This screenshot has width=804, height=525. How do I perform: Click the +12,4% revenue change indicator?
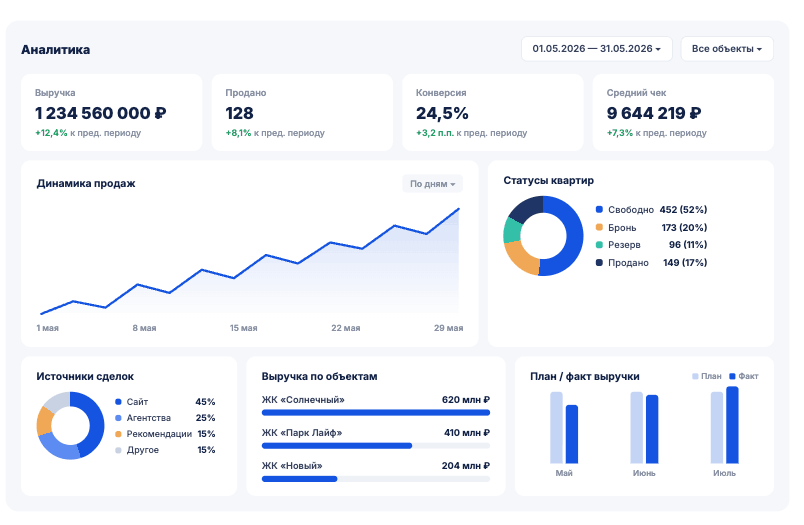tap(51, 133)
